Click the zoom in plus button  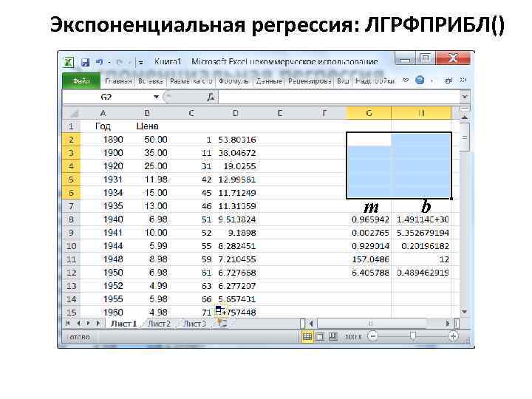coord(453,337)
